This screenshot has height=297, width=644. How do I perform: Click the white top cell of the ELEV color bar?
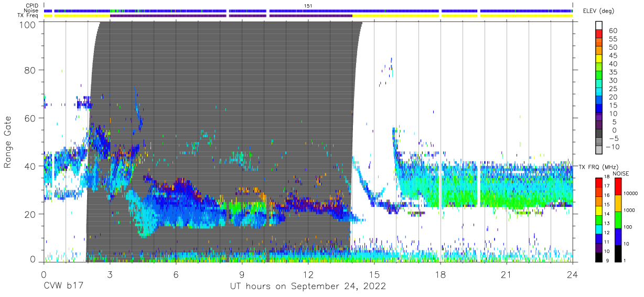[599, 26]
